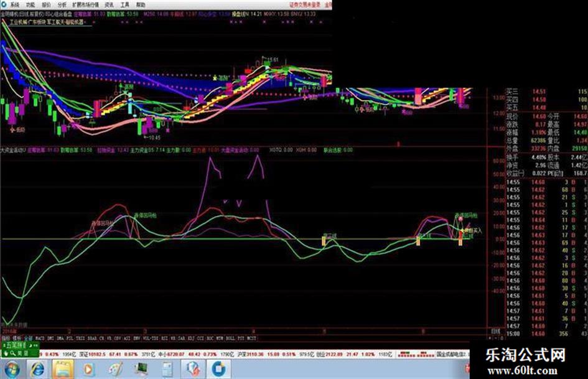Select the 模板 tab in indicator bar

pos(17,338)
